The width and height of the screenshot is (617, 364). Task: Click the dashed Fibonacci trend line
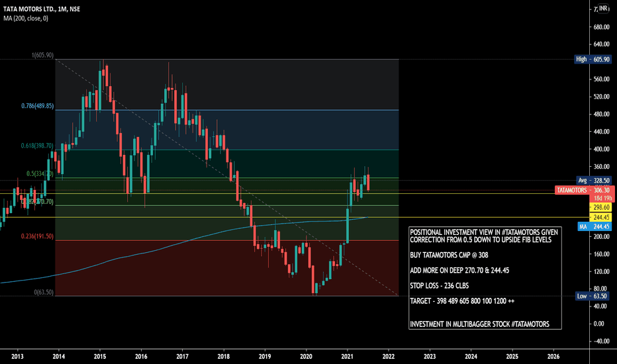tap(228, 178)
